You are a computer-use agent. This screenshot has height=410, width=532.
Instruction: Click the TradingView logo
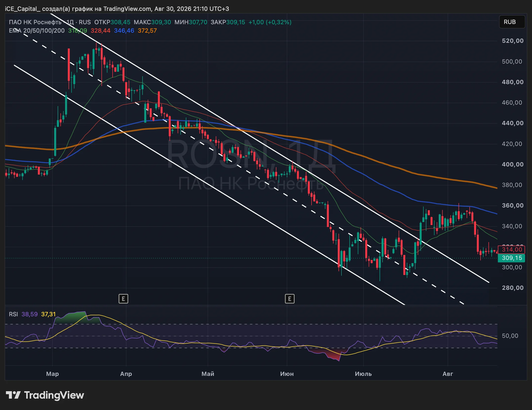click(45, 395)
